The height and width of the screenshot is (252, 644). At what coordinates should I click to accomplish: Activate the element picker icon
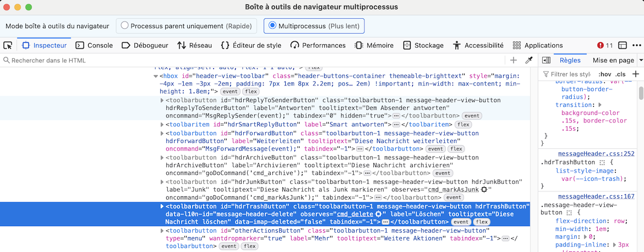[x=8, y=45]
